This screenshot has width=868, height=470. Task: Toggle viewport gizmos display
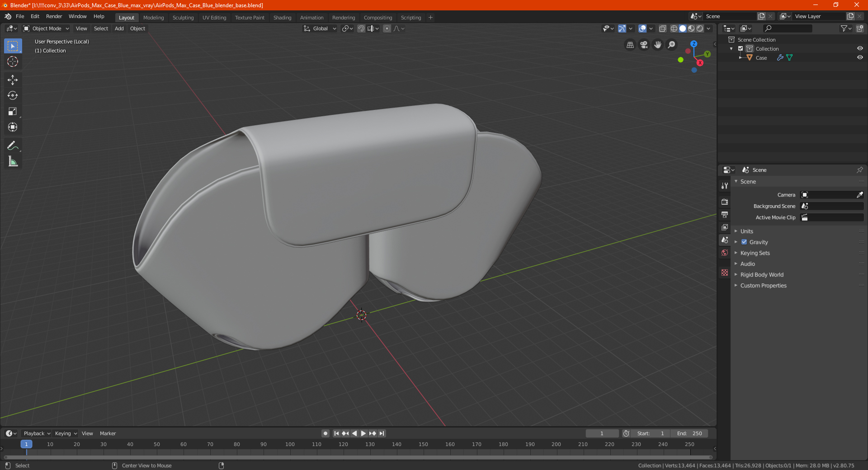tap(622, 28)
